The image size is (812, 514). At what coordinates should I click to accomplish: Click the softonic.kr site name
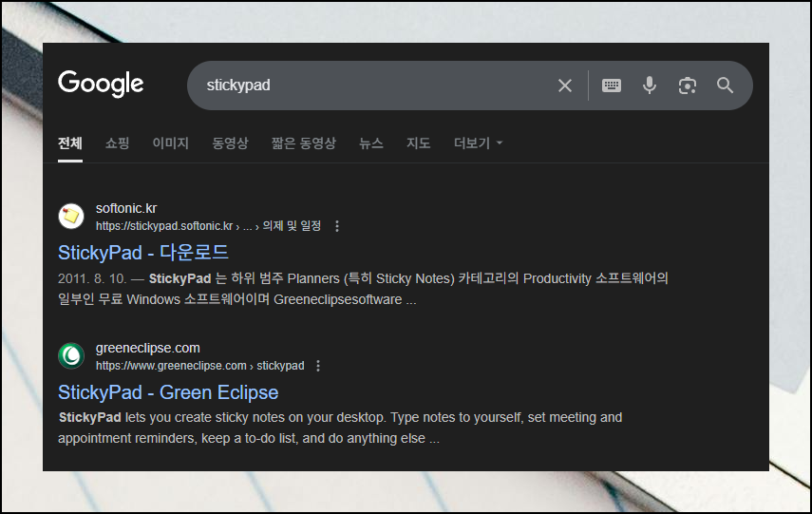pos(126,208)
